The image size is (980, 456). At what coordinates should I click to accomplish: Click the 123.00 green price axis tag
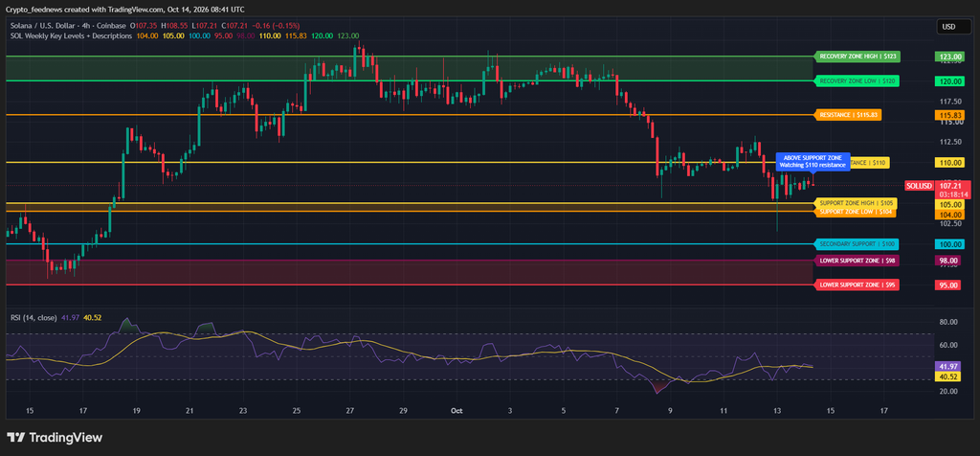tap(947, 57)
